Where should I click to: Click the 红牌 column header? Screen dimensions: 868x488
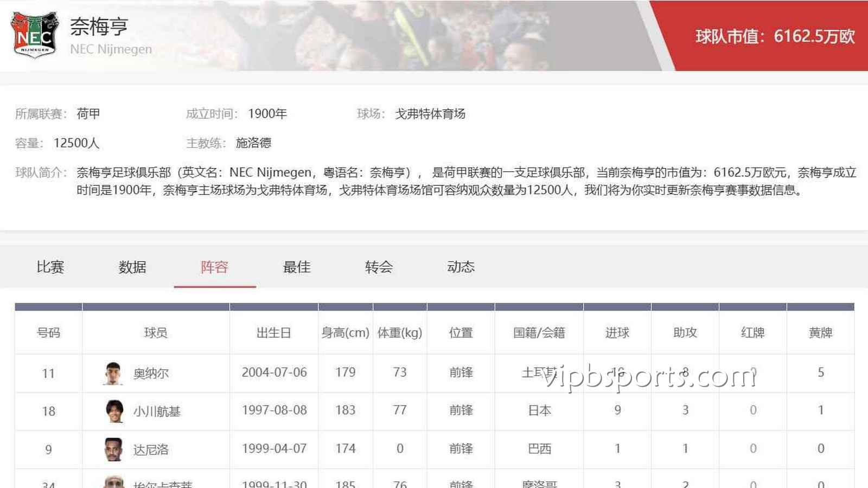(752, 332)
